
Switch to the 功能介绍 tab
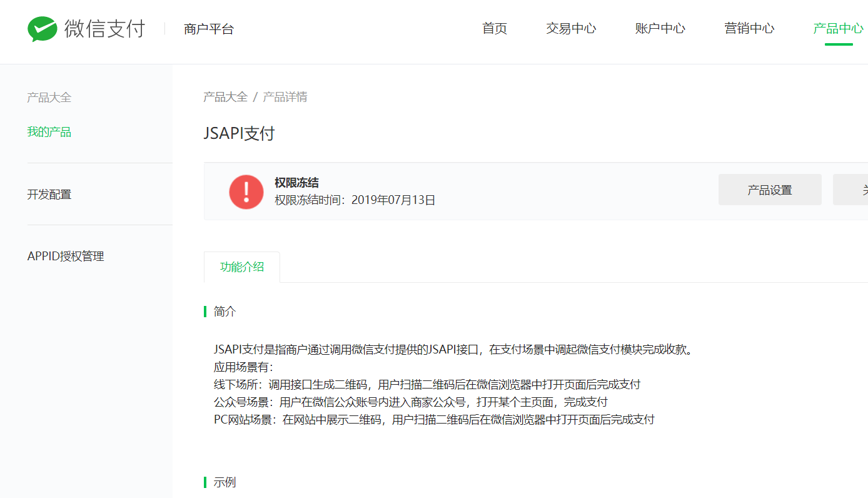coord(242,267)
